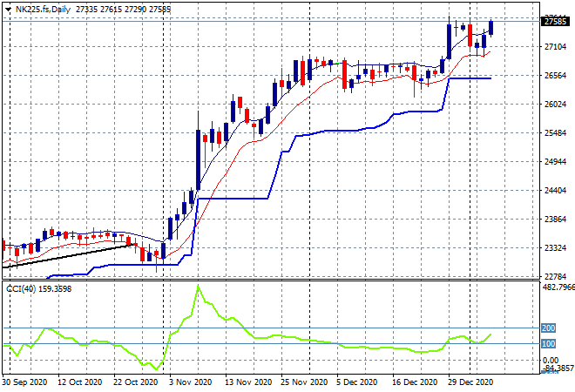The height and width of the screenshot is (392, 575).
Task: Click the 482.7966 CCI scale maximum
Action: [x=558, y=287]
